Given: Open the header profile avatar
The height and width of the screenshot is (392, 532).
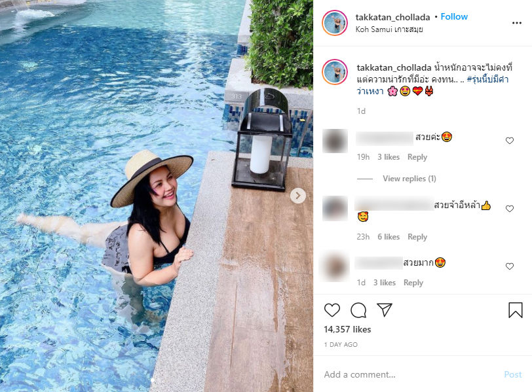Looking at the screenshot, I should [x=335, y=23].
